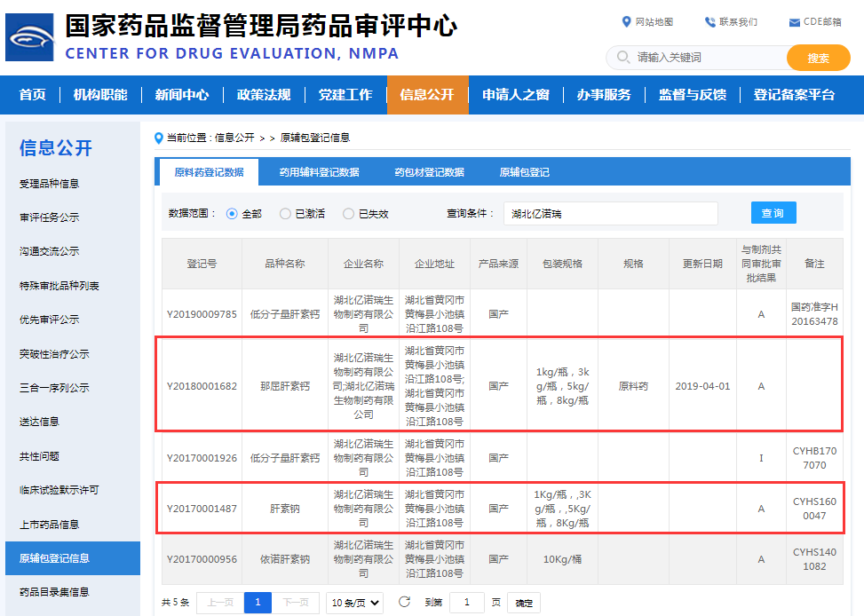
Task: Click the CDE logo icon
Action: coord(29,37)
